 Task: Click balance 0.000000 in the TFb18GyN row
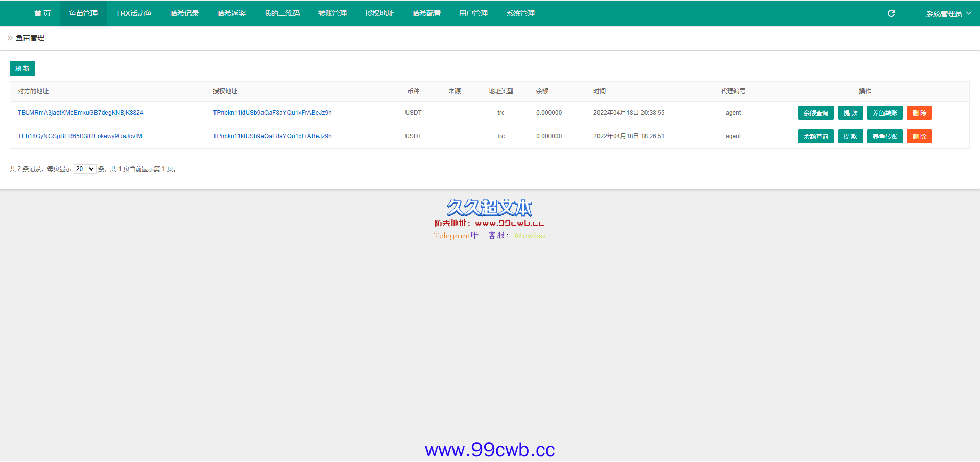tap(549, 136)
